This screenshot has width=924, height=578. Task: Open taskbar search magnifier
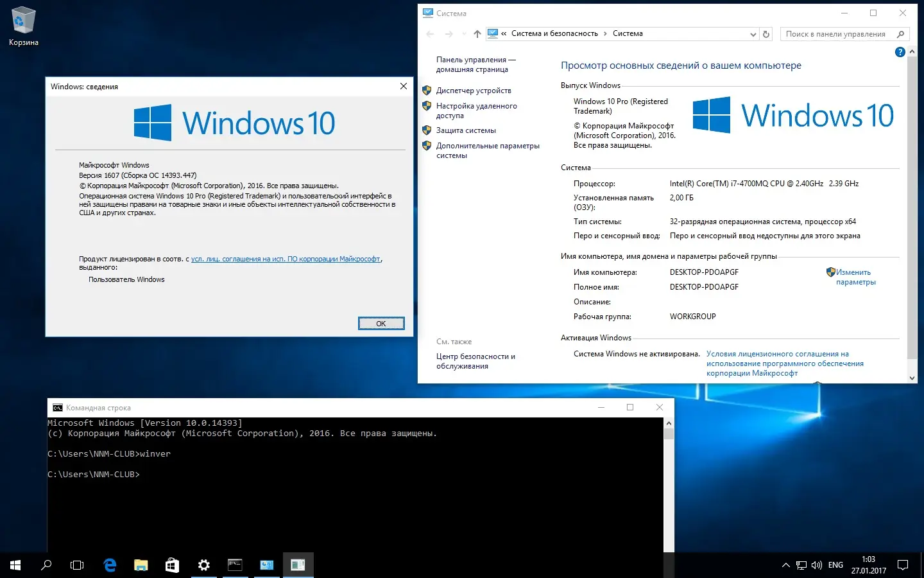pos(46,565)
